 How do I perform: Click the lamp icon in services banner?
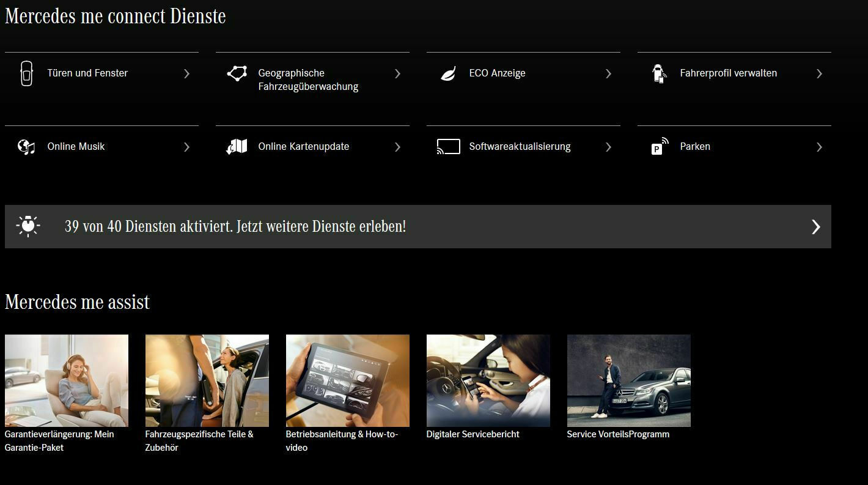pyautogui.click(x=28, y=226)
